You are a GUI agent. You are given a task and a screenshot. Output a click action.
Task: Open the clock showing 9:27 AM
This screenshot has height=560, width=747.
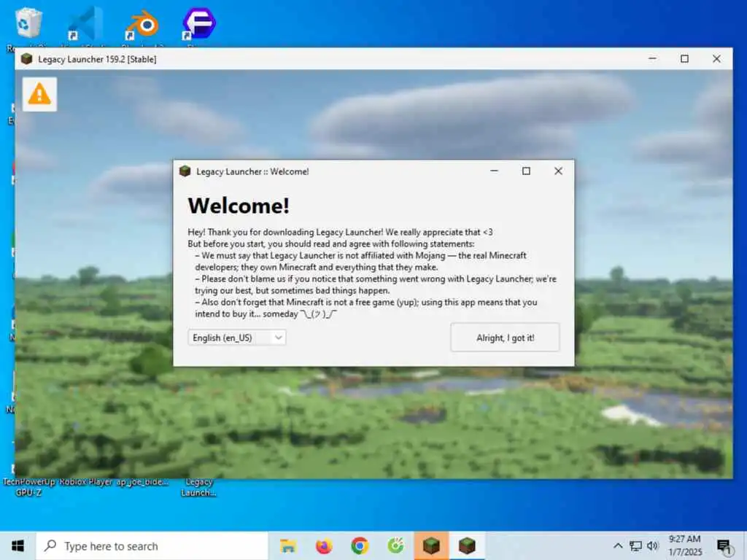[684, 545]
